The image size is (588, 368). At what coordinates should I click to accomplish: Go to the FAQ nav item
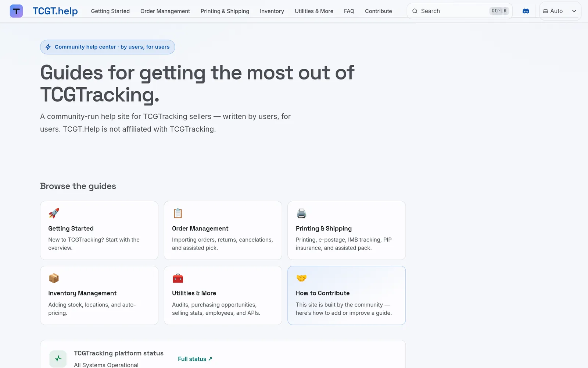pyautogui.click(x=349, y=11)
